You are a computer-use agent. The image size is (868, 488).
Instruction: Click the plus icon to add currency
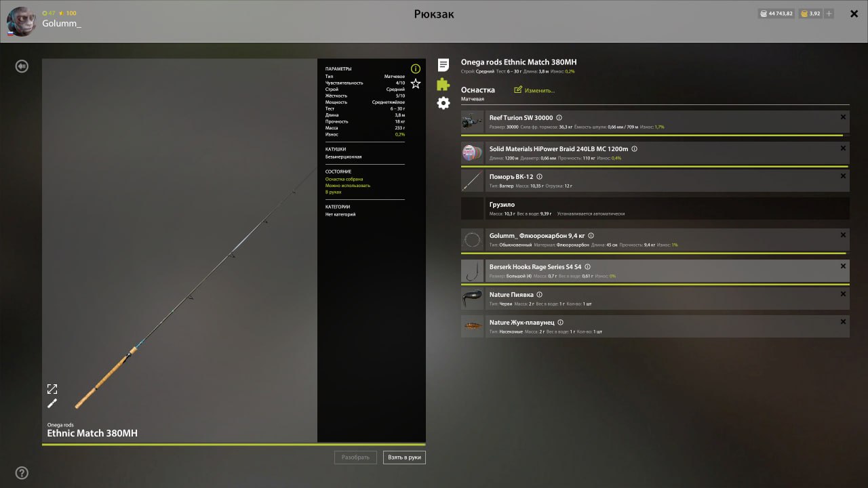(829, 14)
